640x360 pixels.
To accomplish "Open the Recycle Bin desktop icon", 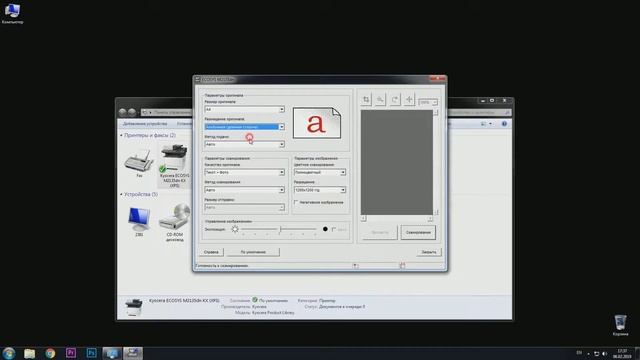I will click(620, 325).
